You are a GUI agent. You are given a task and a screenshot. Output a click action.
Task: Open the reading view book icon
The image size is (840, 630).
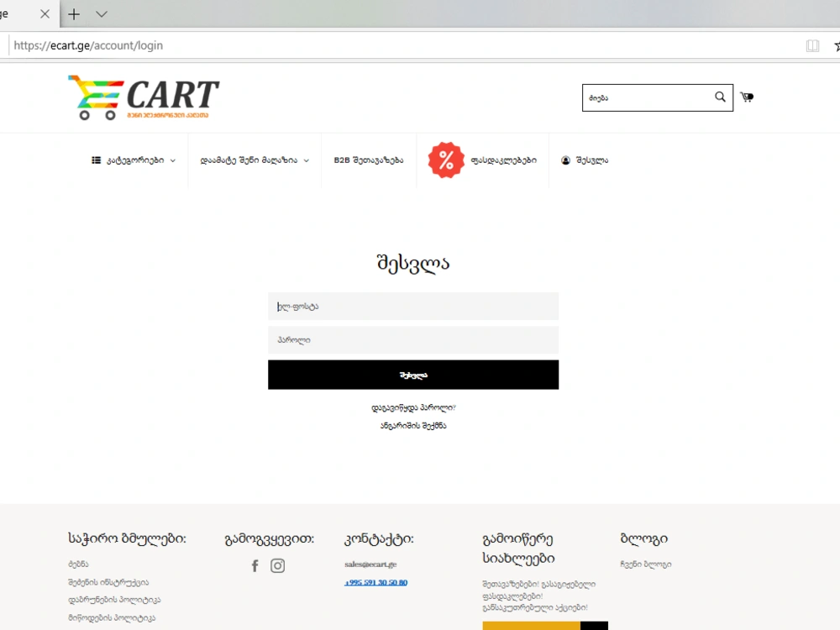pyautogui.click(x=812, y=45)
